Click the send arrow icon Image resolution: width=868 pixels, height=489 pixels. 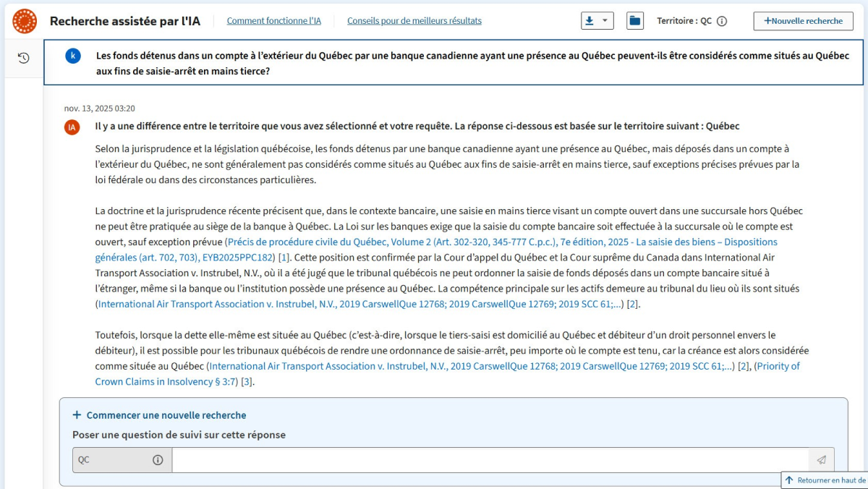click(821, 459)
